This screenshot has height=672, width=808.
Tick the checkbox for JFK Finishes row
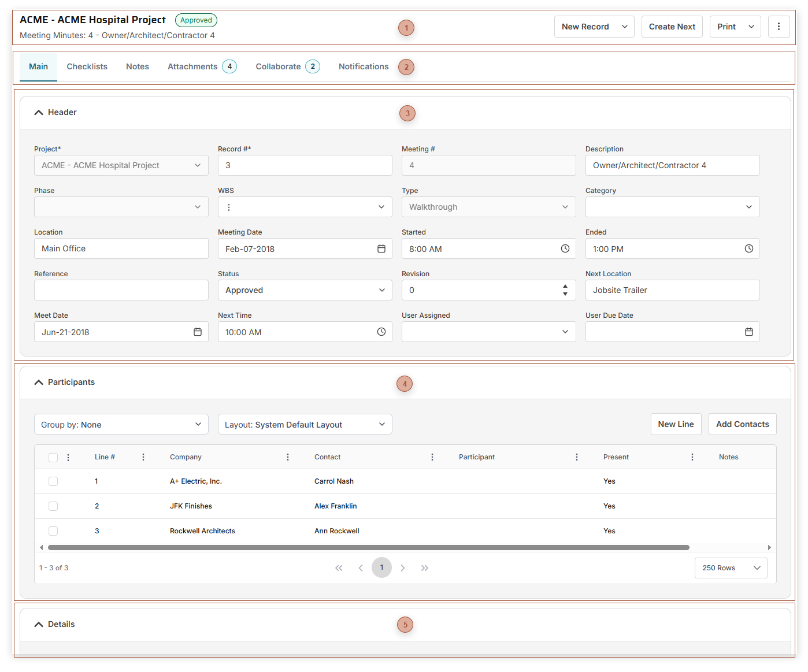(53, 506)
